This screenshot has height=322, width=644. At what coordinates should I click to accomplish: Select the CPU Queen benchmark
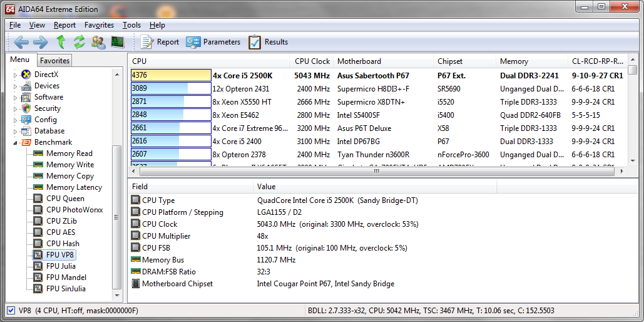tap(59, 199)
